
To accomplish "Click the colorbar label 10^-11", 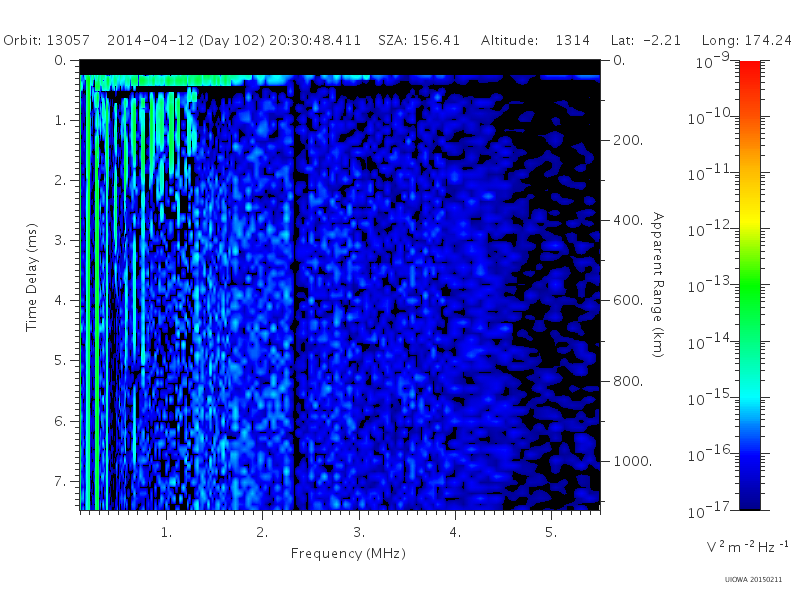I will [x=711, y=173].
